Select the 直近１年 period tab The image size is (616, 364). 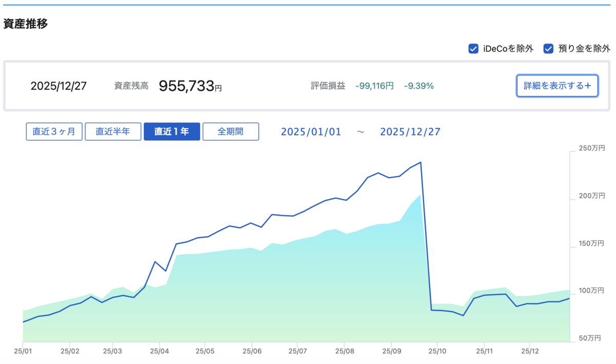pyautogui.click(x=172, y=131)
